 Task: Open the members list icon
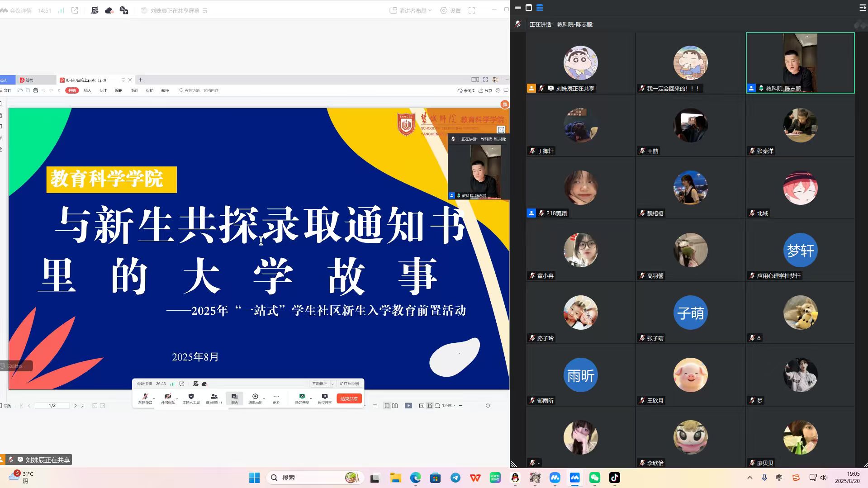tap(213, 398)
